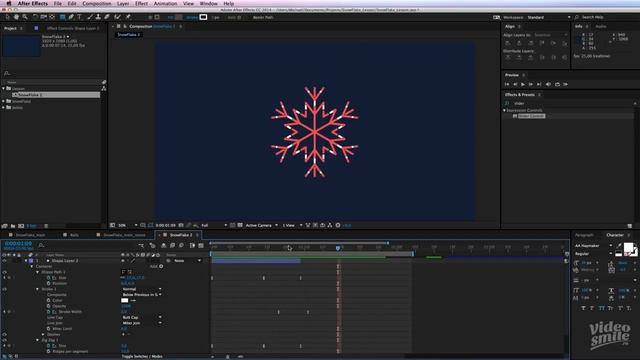Image resolution: width=640 pixels, height=360 pixels.
Task: Click Play in the Preview panel
Action: pos(523,84)
